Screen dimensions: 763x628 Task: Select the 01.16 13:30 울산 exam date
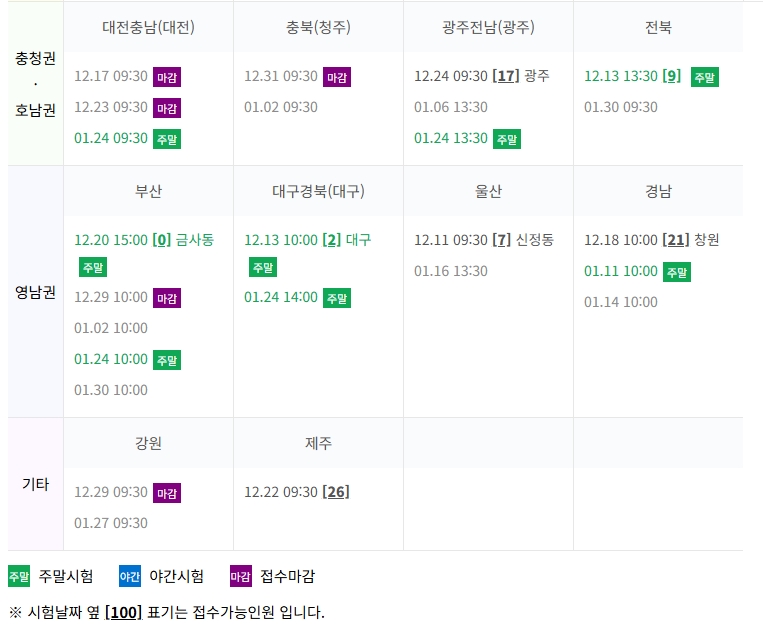(x=451, y=271)
